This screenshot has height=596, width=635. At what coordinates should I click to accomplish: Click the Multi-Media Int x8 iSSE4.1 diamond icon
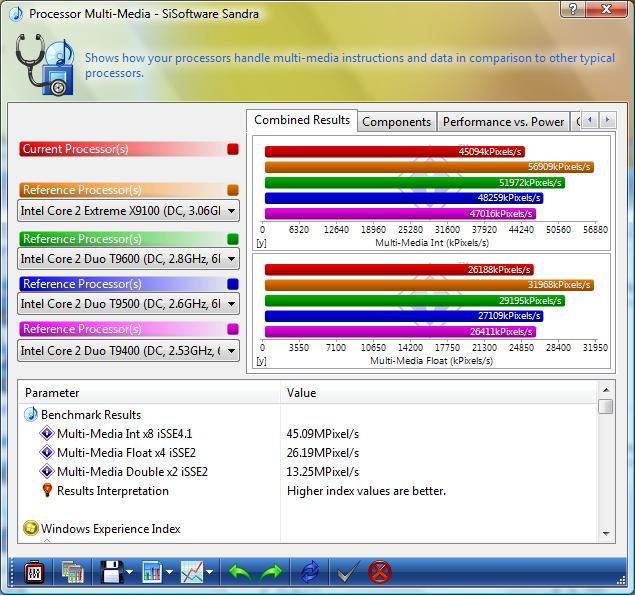click(x=47, y=433)
